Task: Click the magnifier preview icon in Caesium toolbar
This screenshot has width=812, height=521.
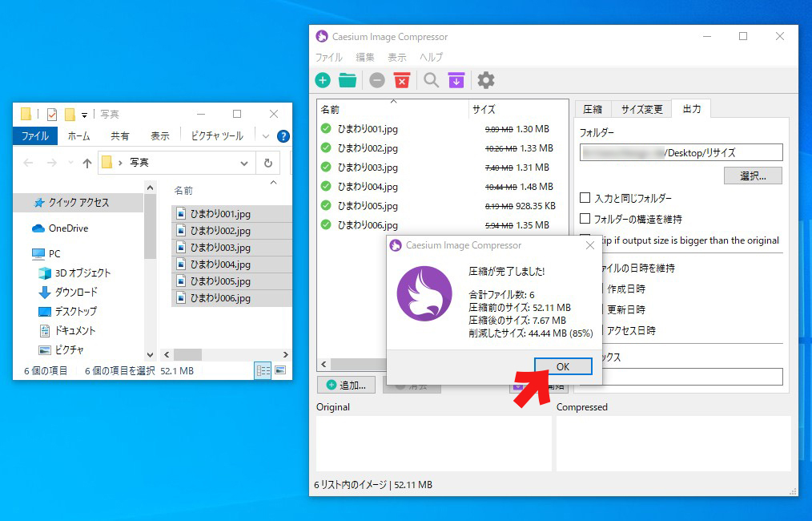Action: [x=431, y=80]
